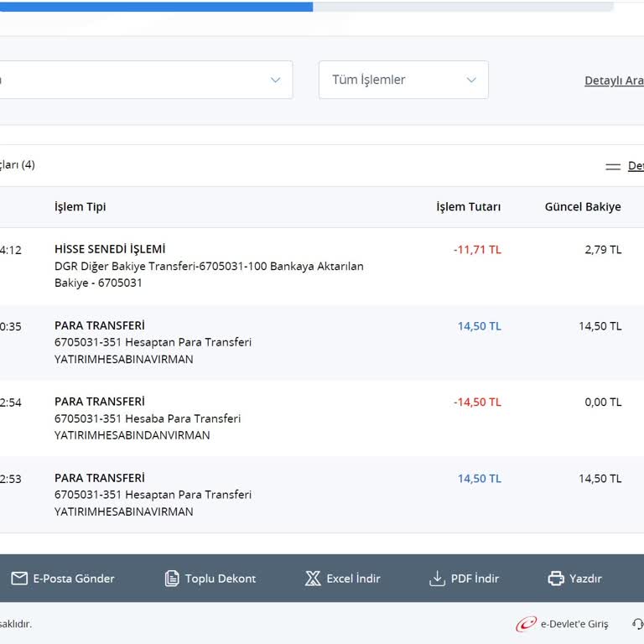Click the 2,79 TL balance value
The height and width of the screenshot is (644, 644).
[x=603, y=250]
